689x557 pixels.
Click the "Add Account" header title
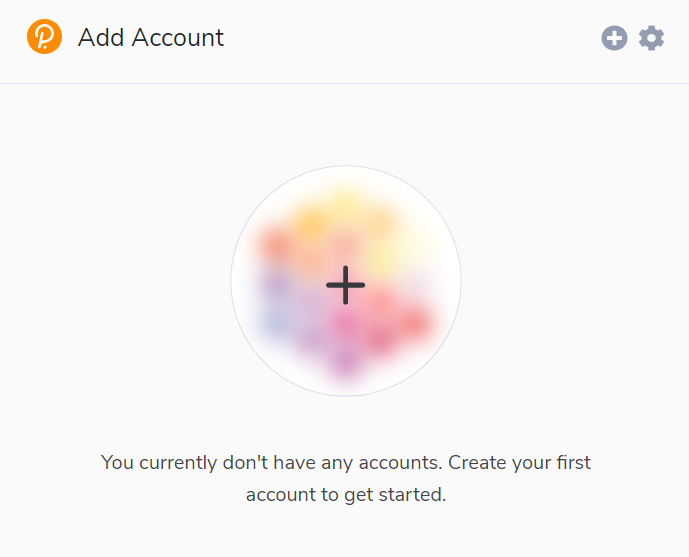click(151, 37)
